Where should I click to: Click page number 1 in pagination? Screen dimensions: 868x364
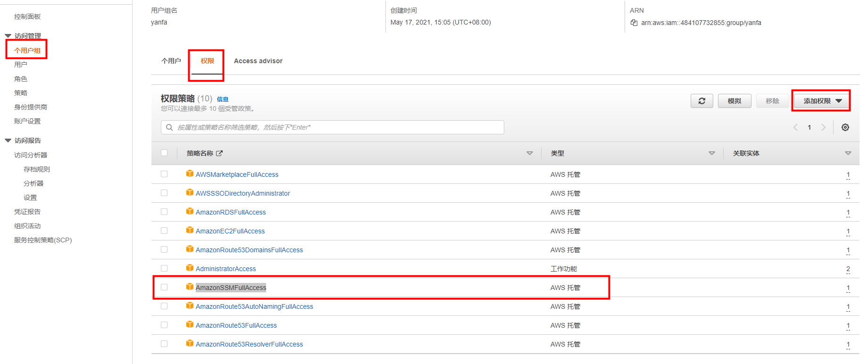coord(810,127)
